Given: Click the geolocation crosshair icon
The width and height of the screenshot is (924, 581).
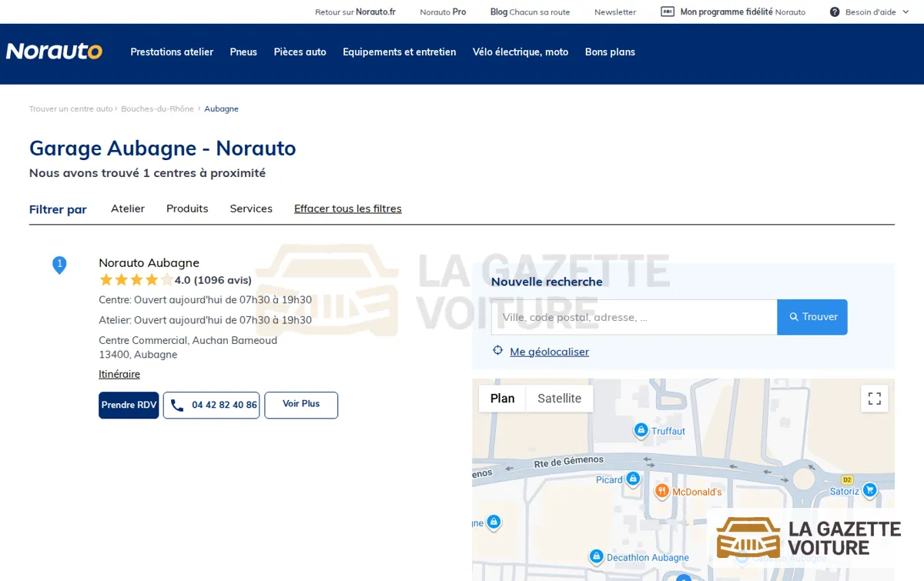Looking at the screenshot, I should pyautogui.click(x=498, y=351).
